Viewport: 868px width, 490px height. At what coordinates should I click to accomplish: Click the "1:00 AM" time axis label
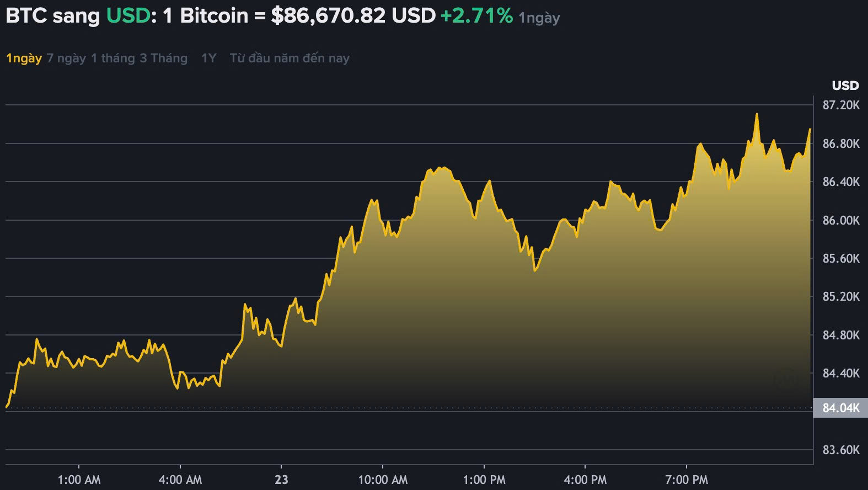81,480
